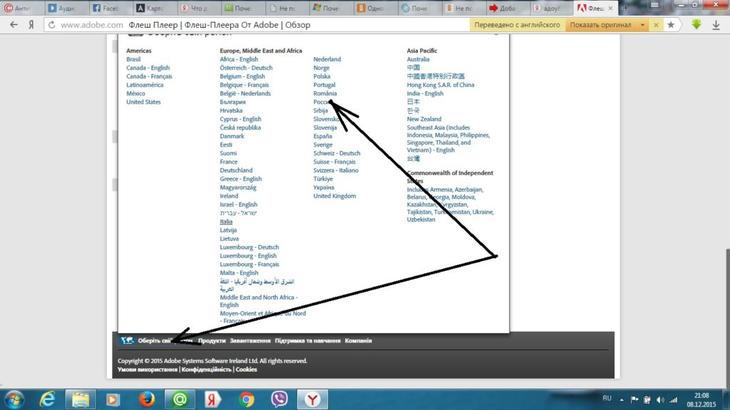The image size is (730, 410).
Task: Open 'Продукти' footer menu
Action: 212,341
